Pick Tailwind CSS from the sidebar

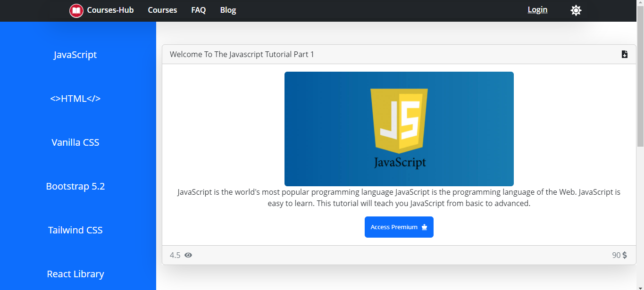point(75,230)
